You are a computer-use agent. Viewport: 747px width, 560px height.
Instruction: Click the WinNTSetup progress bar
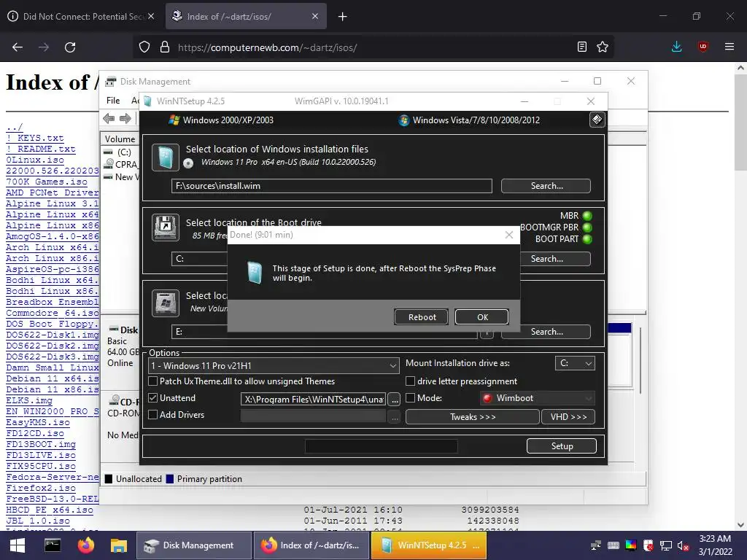coord(381,446)
